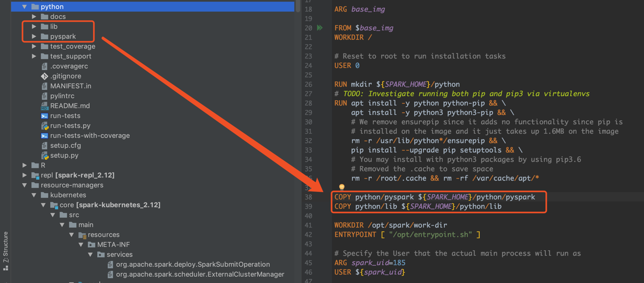Click the core module folder icon

tap(54, 205)
